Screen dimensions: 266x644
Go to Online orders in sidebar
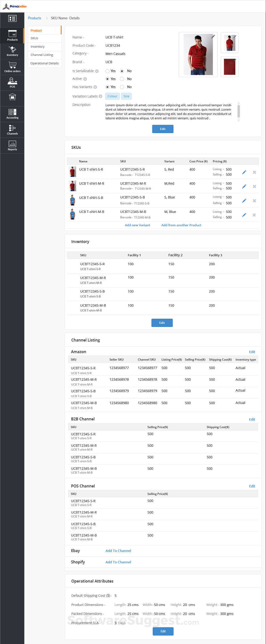point(12,67)
